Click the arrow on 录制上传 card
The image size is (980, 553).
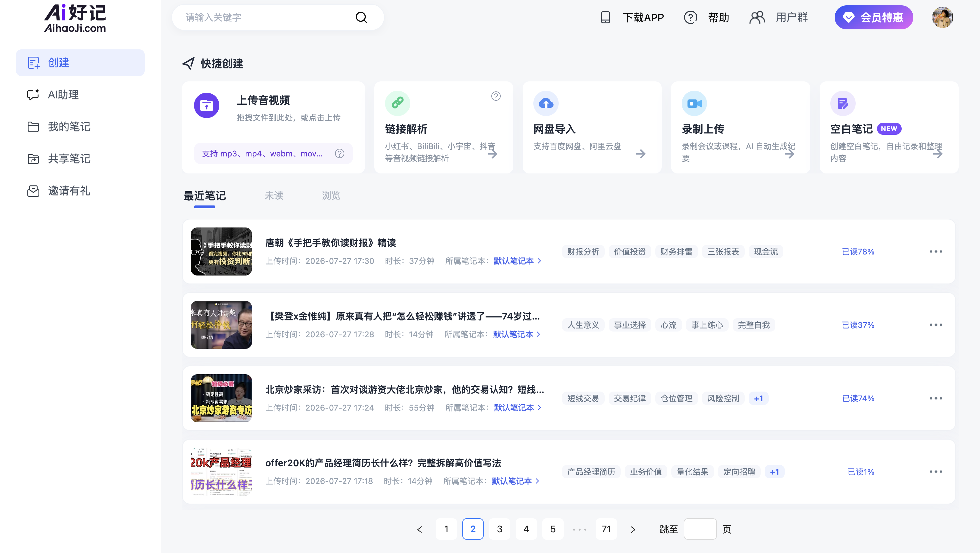(789, 154)
